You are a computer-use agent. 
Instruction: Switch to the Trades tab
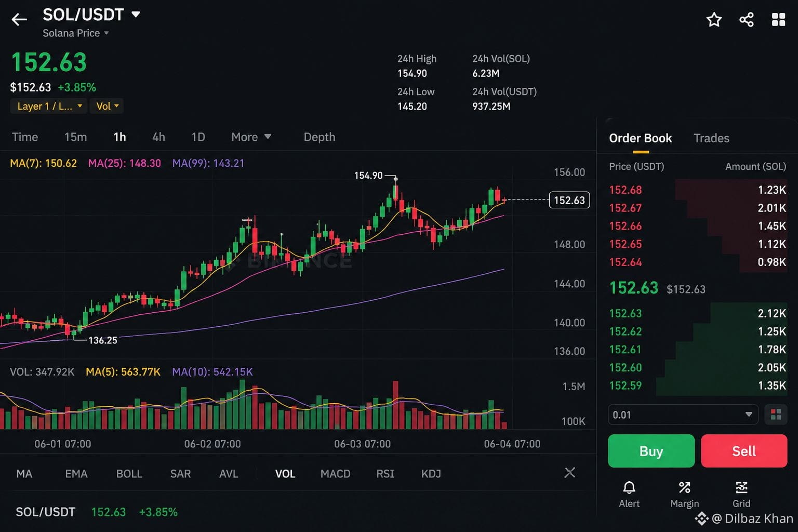coord(711,138)
